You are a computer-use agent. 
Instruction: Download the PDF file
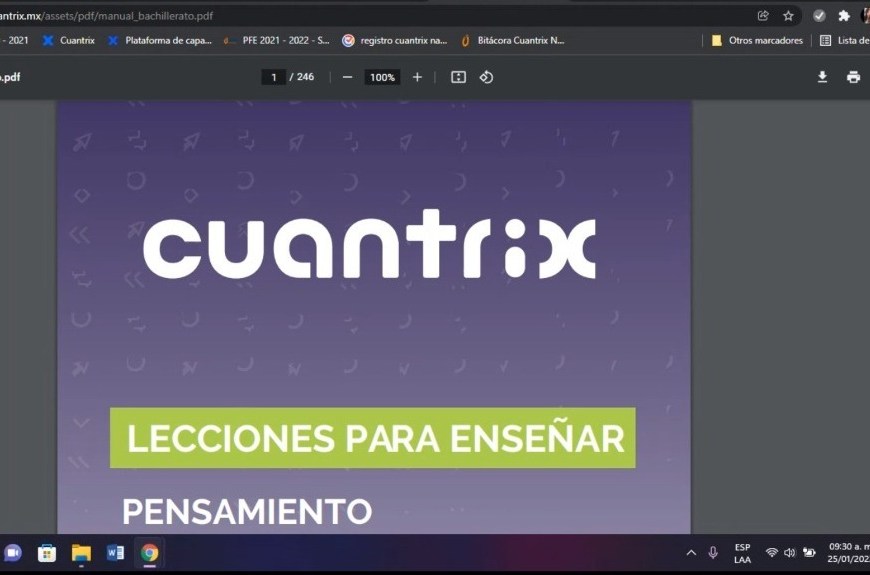click(822, 77)
